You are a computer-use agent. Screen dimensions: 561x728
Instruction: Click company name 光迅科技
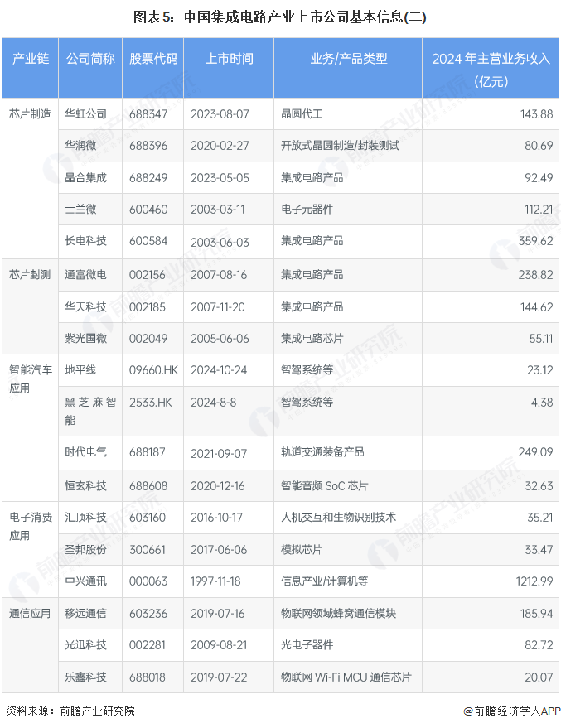coord(85,645)
